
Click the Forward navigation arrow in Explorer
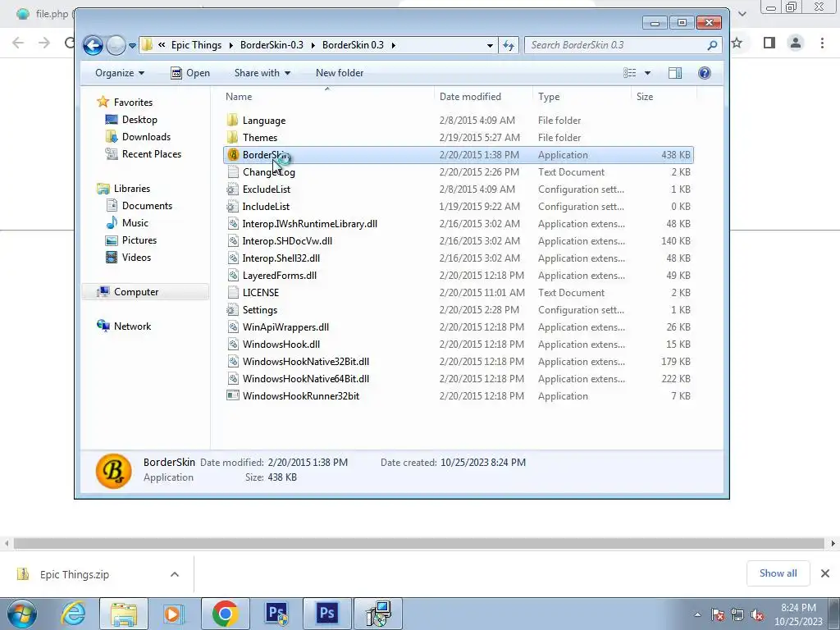pos(116,46)
